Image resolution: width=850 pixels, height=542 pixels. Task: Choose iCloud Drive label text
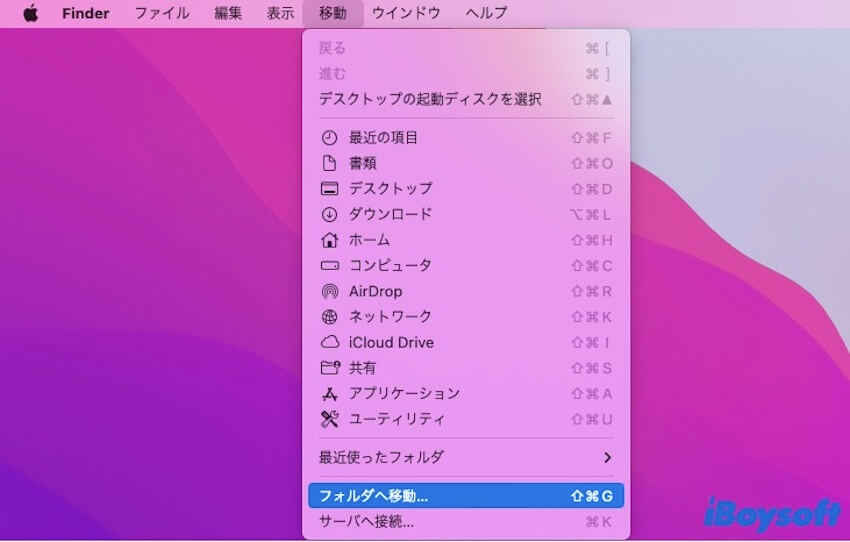coord(391,343)
